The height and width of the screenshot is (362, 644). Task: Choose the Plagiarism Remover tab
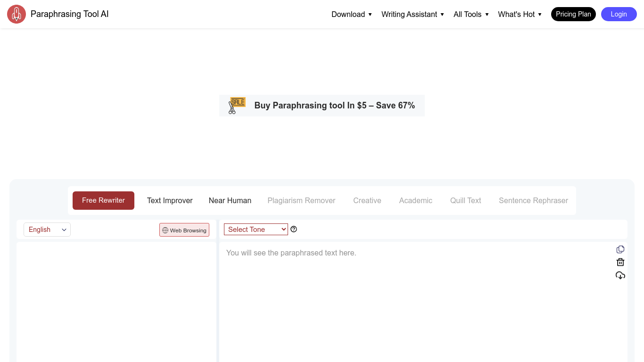301,200
